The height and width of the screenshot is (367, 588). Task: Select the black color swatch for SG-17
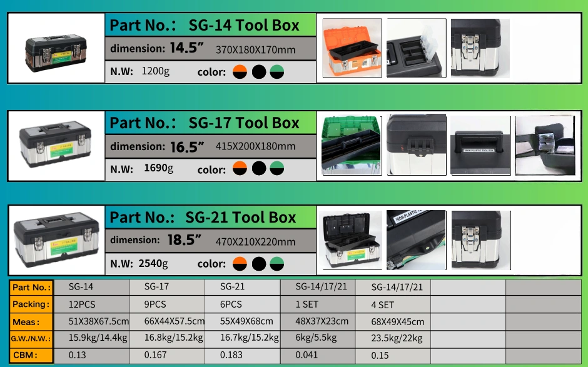tap(259, 168)
